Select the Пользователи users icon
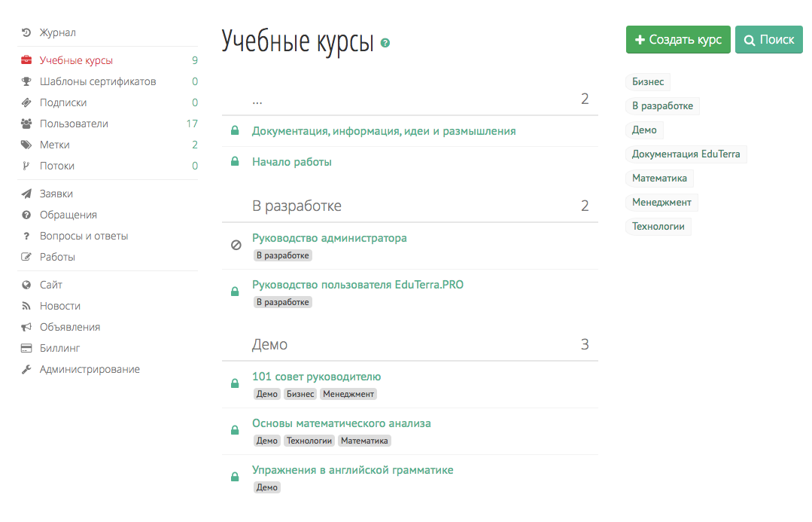 pos(25,124)
